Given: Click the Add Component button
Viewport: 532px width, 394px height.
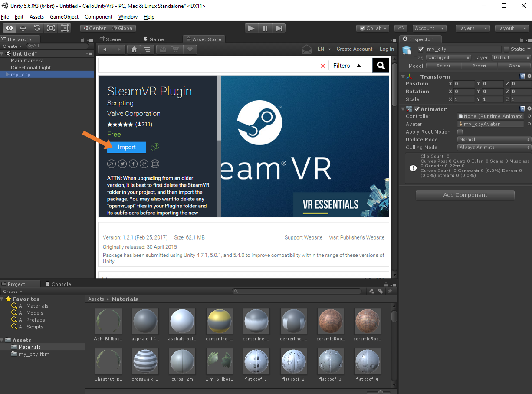Looking at the screenshot, I should tap(465, 195).
